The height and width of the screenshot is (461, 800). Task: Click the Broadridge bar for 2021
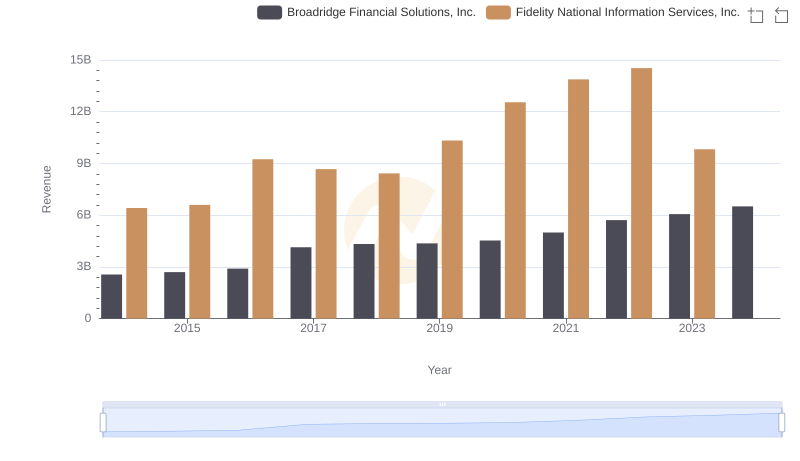tap(553, 275)
